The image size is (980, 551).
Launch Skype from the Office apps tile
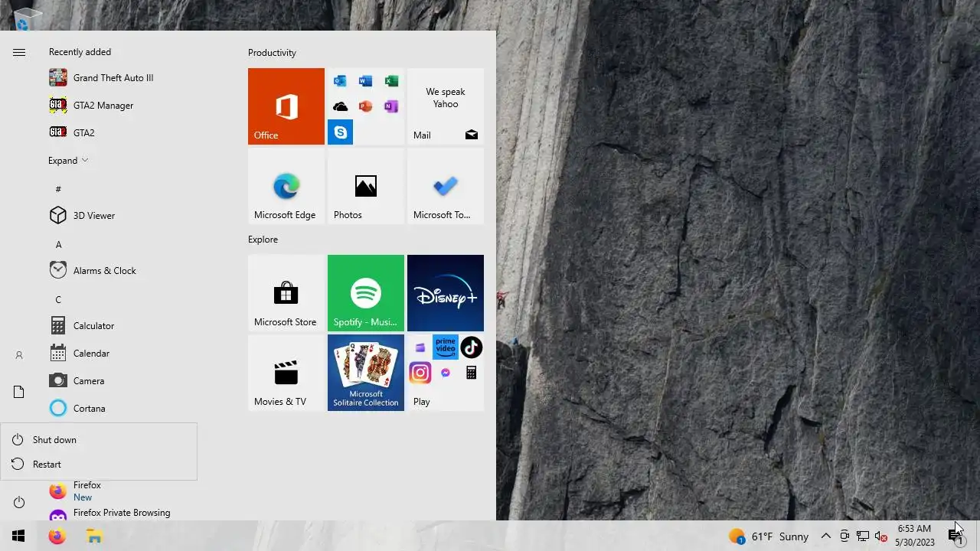[340, 132]
